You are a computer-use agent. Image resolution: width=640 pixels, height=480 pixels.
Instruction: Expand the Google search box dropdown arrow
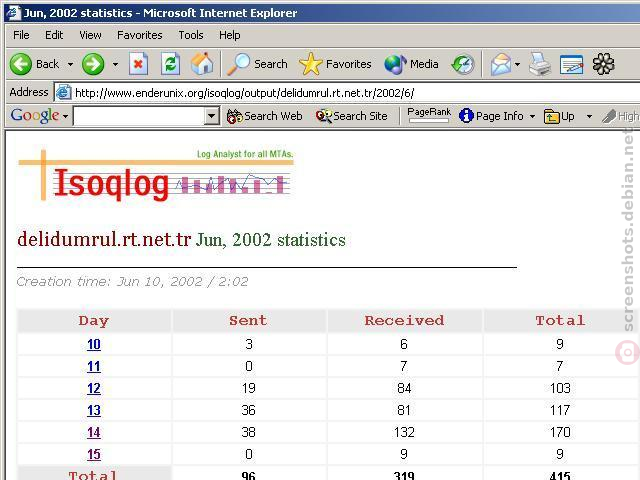[211, 116]
